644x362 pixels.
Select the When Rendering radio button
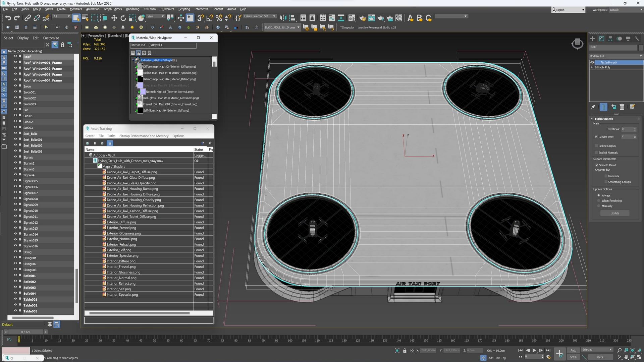pos(599,201)
